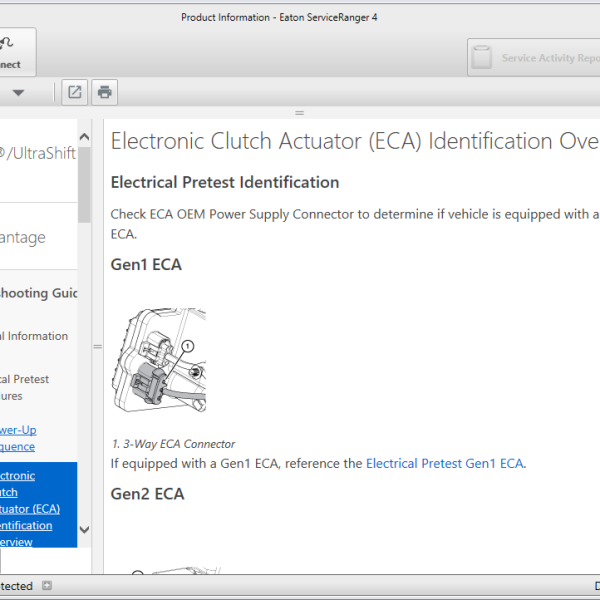Image resolution: width=600 pixels, height=600 pixels.
Task: Select the Troubleshooting Guide heading
Action: click(x=38, y=293)
